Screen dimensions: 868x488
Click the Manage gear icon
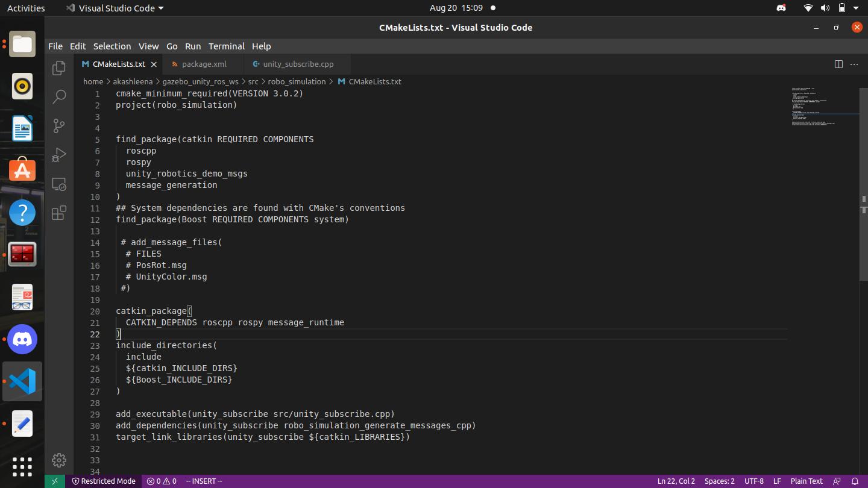[x=58, y=460]
